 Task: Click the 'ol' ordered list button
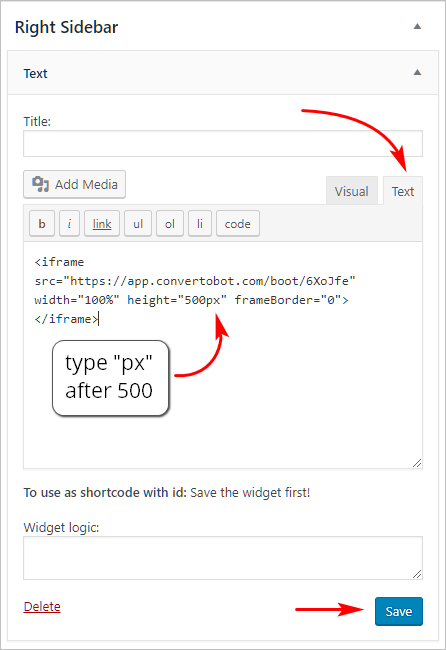(x=170, y=224)
